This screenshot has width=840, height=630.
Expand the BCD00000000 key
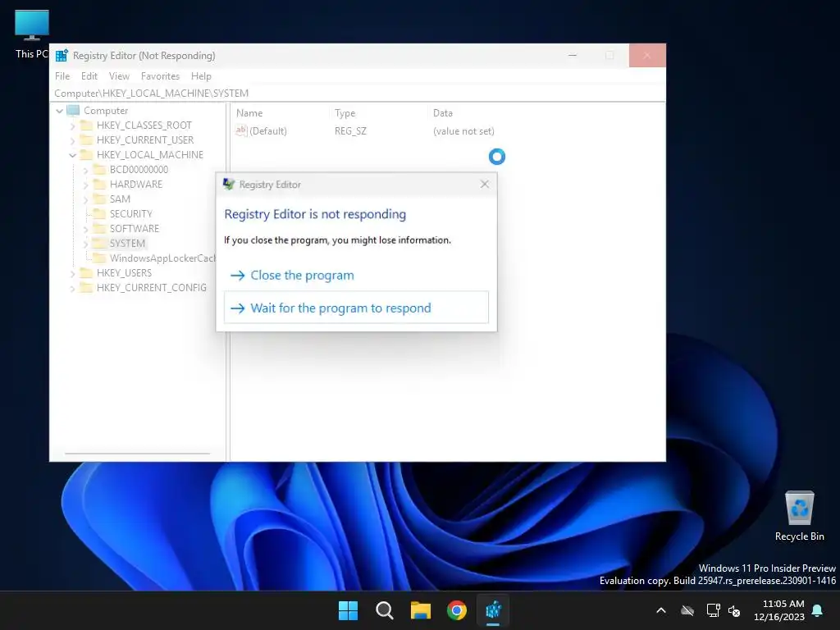pos(85,170)
